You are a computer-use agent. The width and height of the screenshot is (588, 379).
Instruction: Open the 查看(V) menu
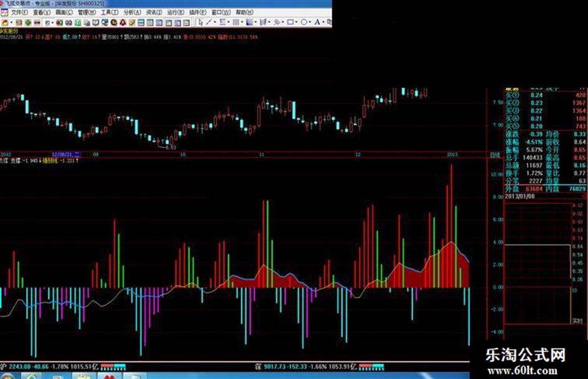coord(42,12)
